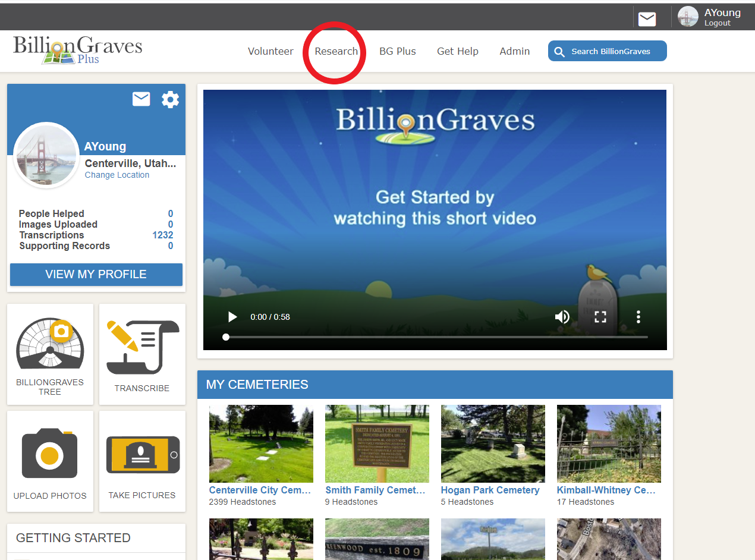Image resolution: width=755 pixels, height=560 pixels.
Task: Click the My Cemeteries header
Action: pyautogui.click(x=435, y=385)
